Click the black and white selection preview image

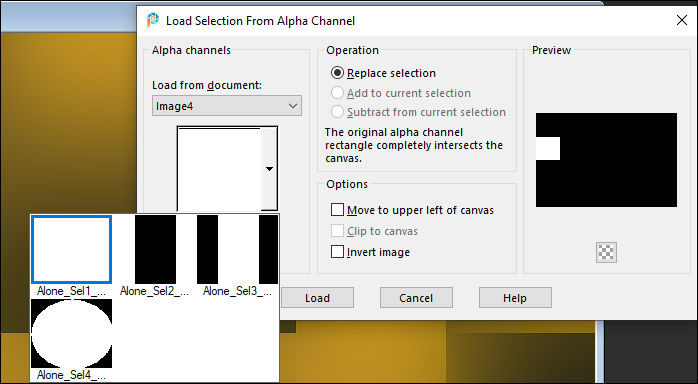click(x=606, y=160)
